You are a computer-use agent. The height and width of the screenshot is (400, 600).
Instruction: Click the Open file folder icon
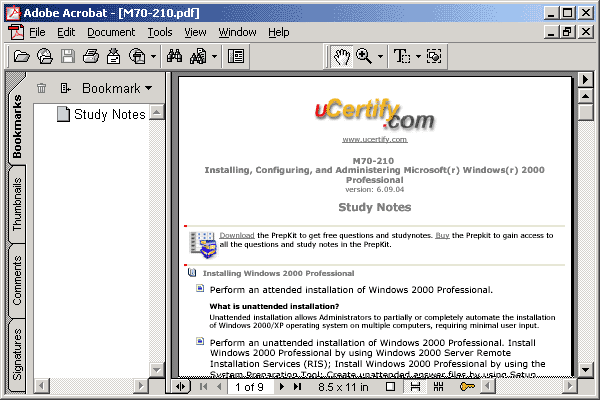coord(21,57)
